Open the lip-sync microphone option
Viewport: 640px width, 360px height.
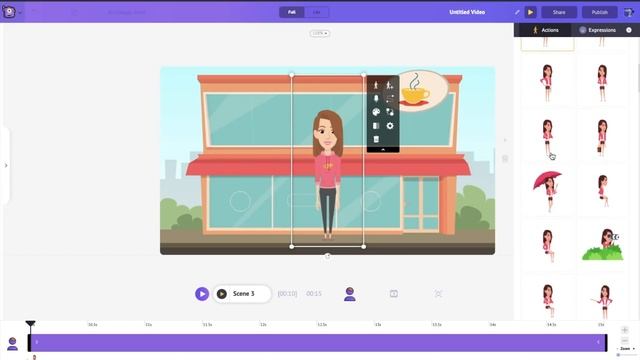(x=376, y=98)
